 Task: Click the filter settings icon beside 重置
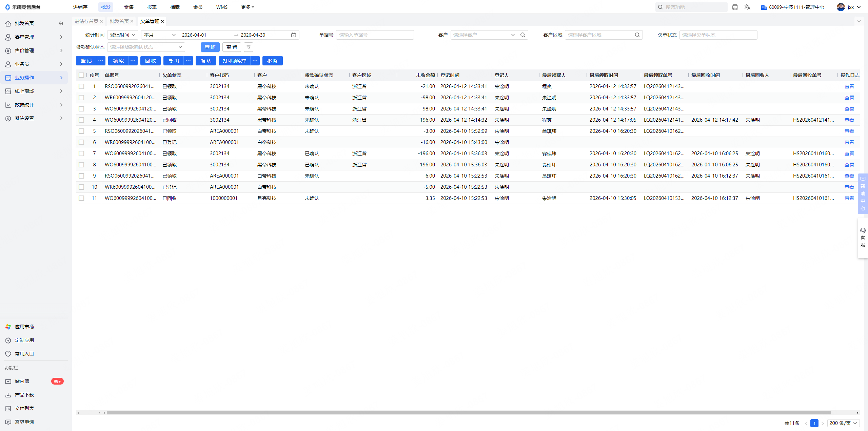tap(249, 47)
